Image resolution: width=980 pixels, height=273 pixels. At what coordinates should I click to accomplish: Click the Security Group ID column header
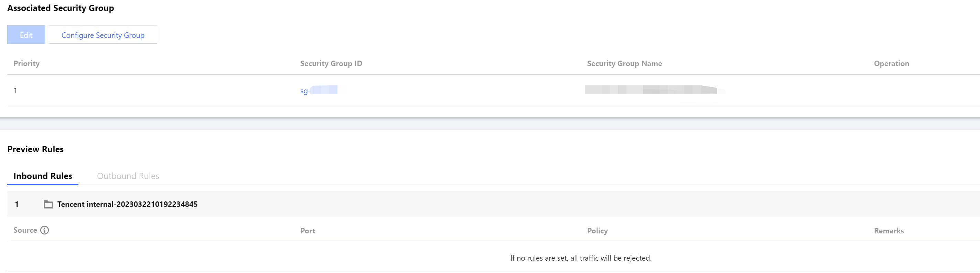pos(331,64)
